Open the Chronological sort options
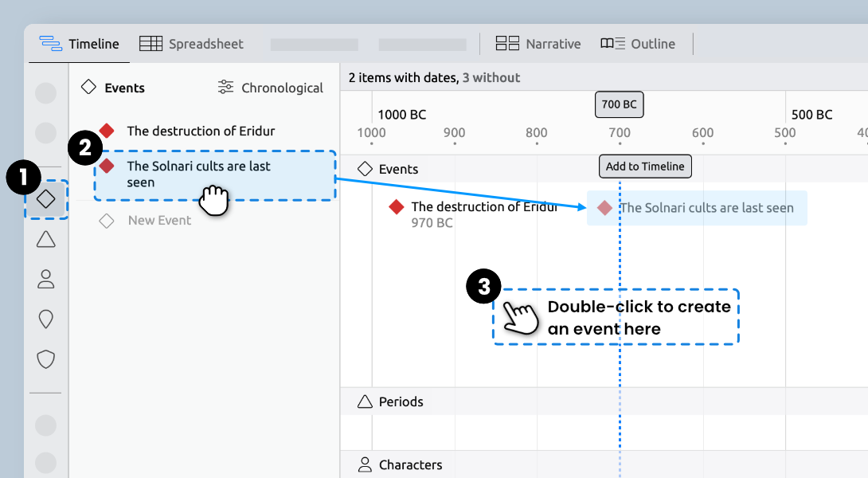This screenshot has height=478, width=868. click(271, 88)
